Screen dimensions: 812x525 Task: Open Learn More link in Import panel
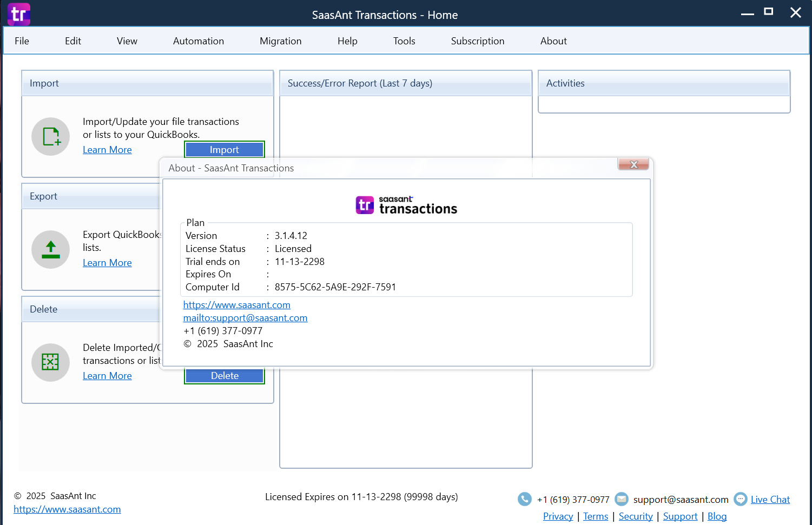pos(107,150)
